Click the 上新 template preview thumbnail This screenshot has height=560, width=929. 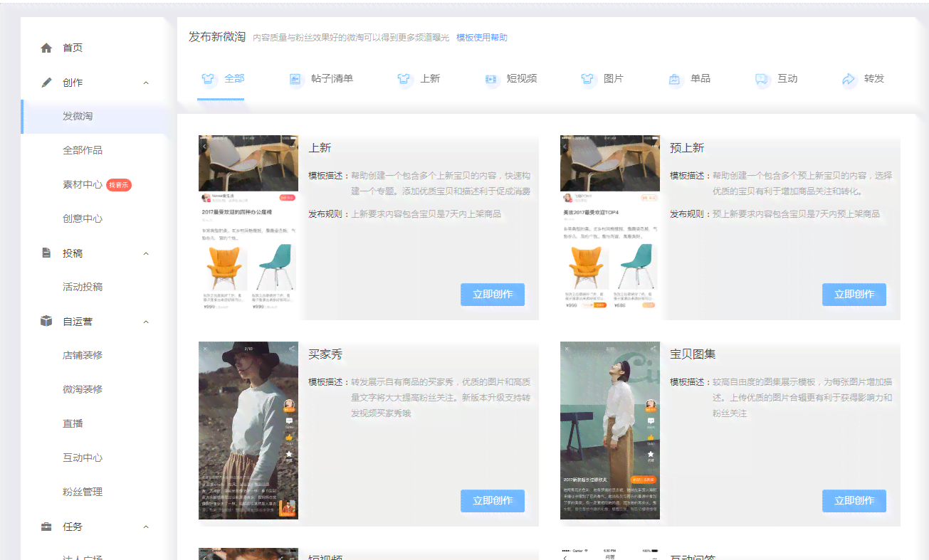coord(248,224)
